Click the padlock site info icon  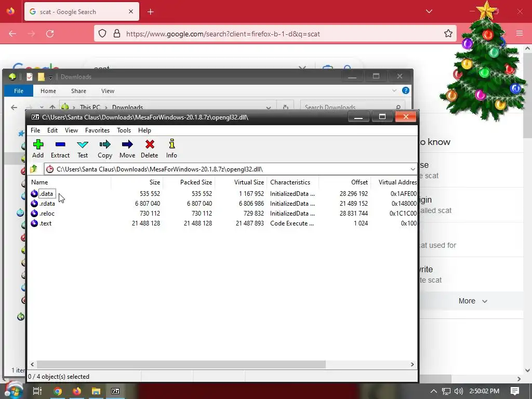117,33
